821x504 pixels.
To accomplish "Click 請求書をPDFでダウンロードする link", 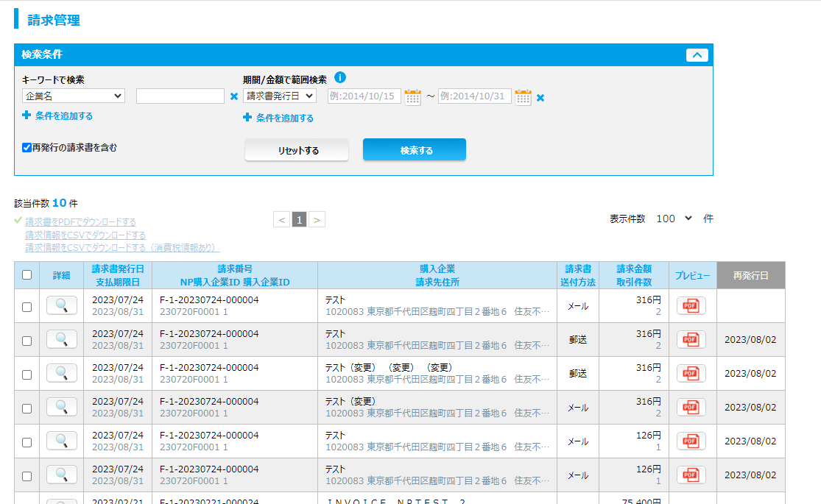I will click(x=81, y=222).
